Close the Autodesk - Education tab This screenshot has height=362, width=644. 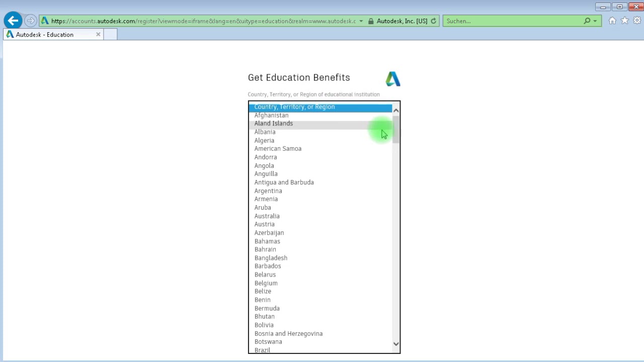(98, 34)
